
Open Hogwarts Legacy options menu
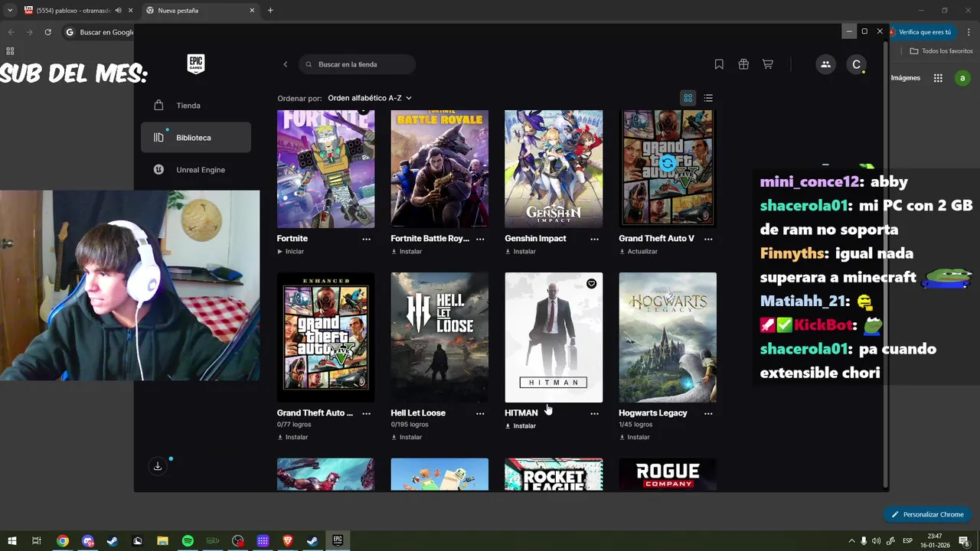708,413
